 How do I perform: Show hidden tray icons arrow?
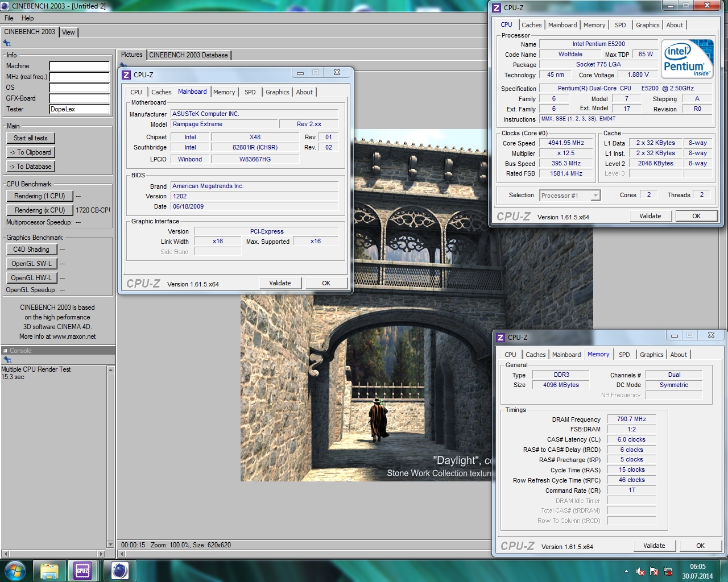626,571
